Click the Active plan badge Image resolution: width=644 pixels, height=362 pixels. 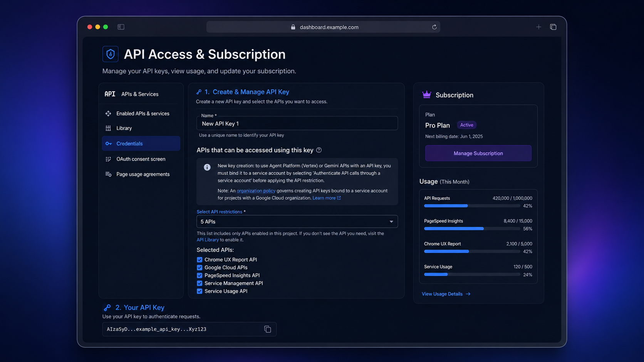coord(466,125)
